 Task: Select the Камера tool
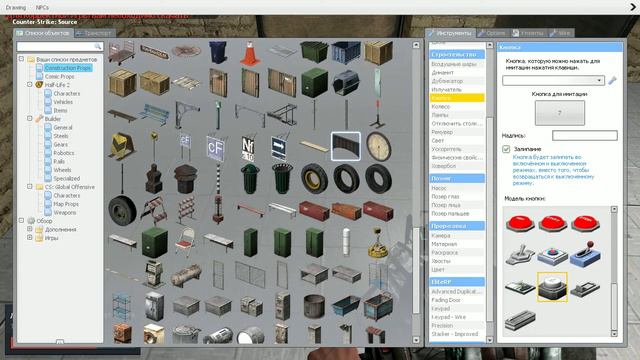pyautogui.click(x=457, y=236)
